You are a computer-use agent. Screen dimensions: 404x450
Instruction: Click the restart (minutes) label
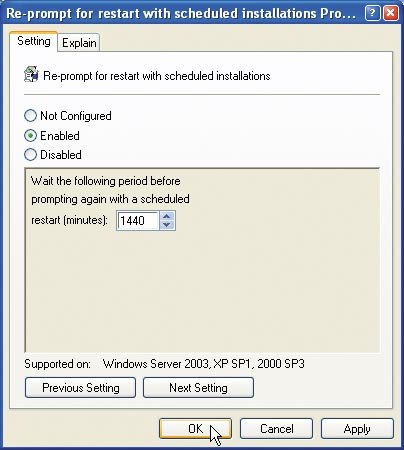point(69,220)
